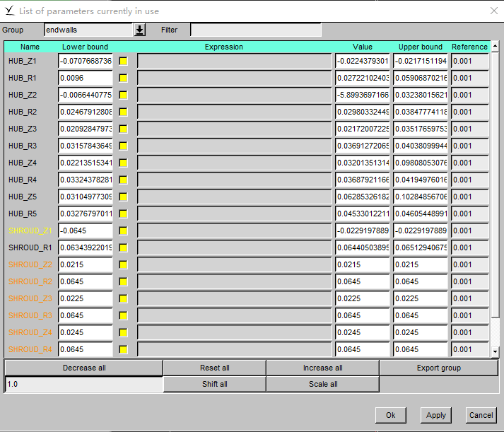Open the Group dropdown arrow

[139, 30]
